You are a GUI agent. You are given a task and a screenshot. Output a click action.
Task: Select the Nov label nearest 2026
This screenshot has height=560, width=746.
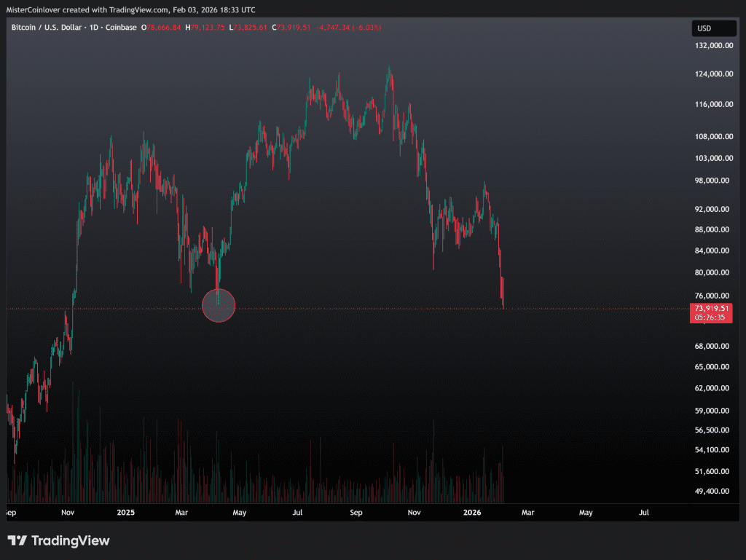pos(414,513)
